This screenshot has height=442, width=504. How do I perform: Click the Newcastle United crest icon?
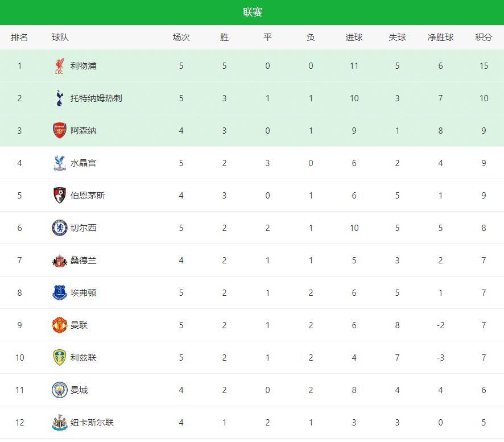pyautogui.click(x=59, y=423)
